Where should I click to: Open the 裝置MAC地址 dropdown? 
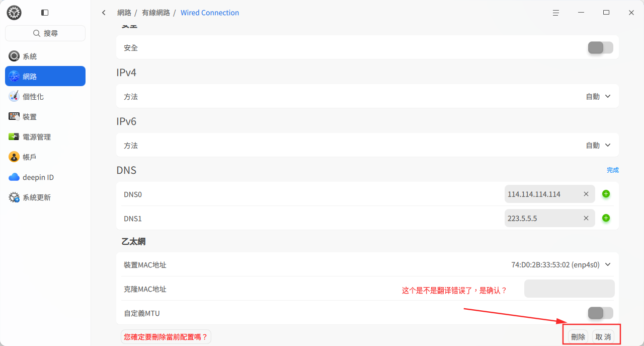(561, 264)
